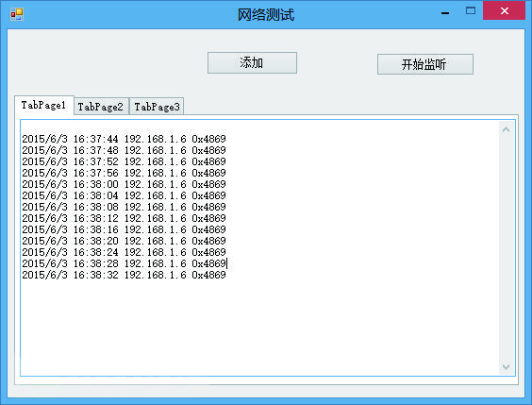Click the 网络测试 title bar text
The image size is (532, 405).
(x=266, y=15)
